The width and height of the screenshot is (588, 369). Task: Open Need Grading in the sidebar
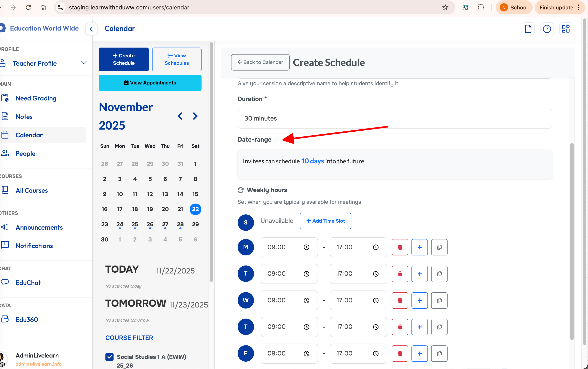36,98
